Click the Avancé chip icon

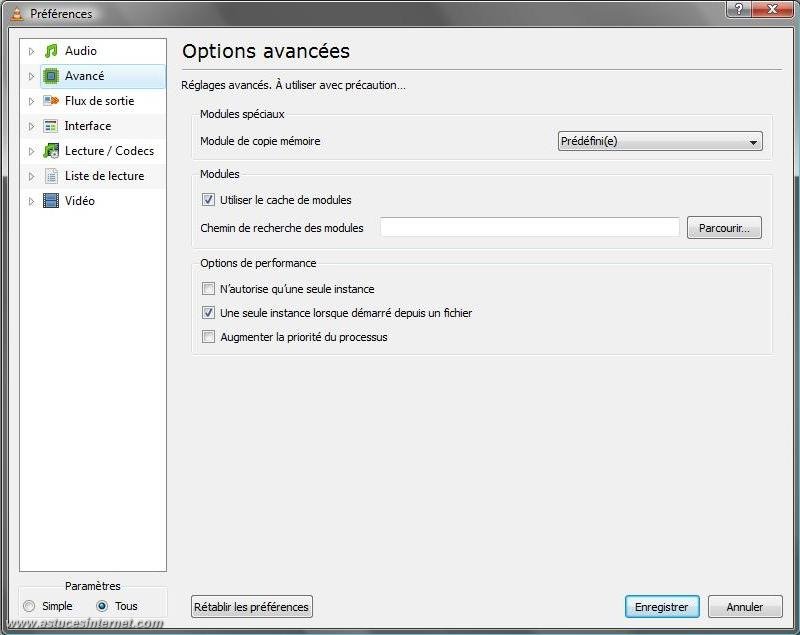coord(51,76)
